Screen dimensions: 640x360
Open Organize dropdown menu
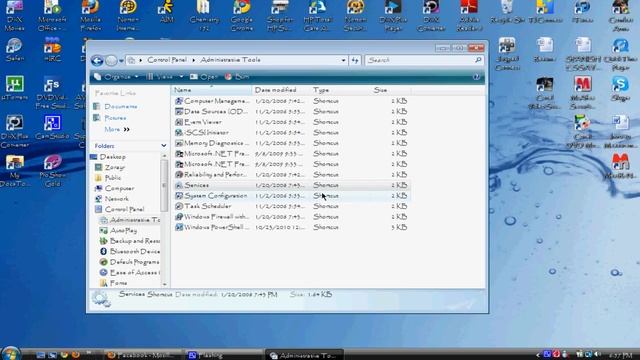(x=117, y=77)
